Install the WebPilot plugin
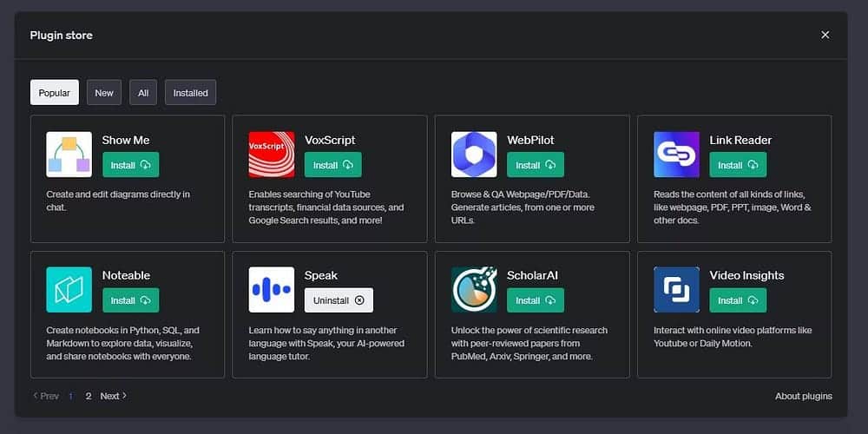Screen dimensions: 868x434 click(x=536, y=165)
